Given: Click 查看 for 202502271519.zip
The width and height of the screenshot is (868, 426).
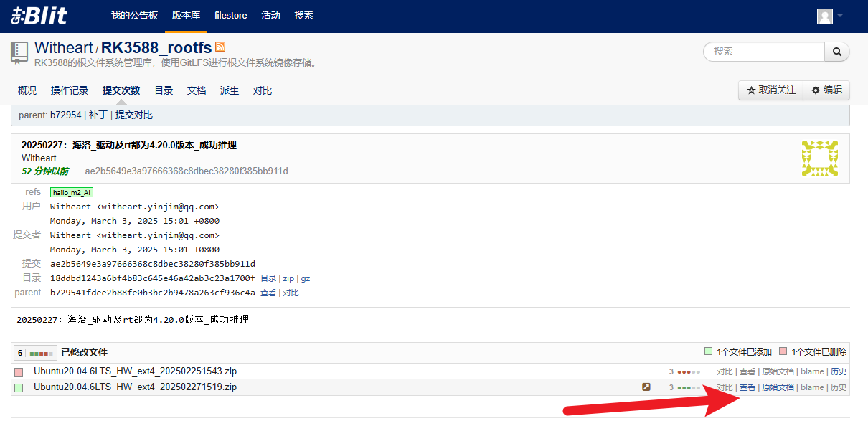Looking at the screenshot, I should click(747, 387).
